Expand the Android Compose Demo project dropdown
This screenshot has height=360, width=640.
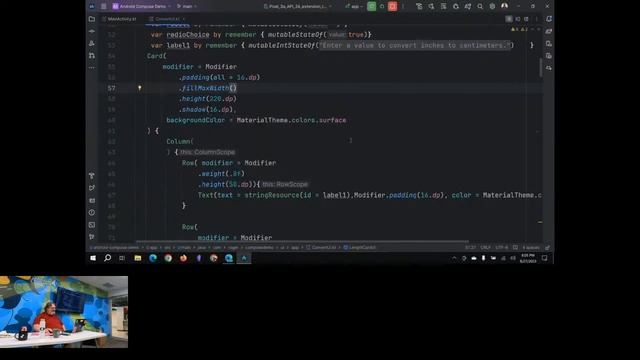[x=142, y=6]
